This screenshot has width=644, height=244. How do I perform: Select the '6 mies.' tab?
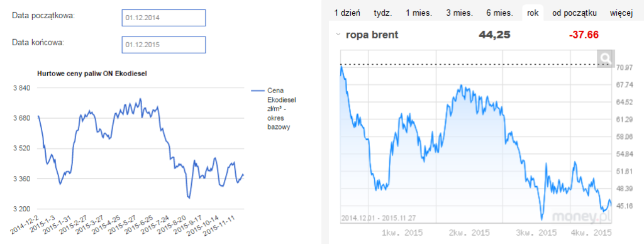click(499, 13)
